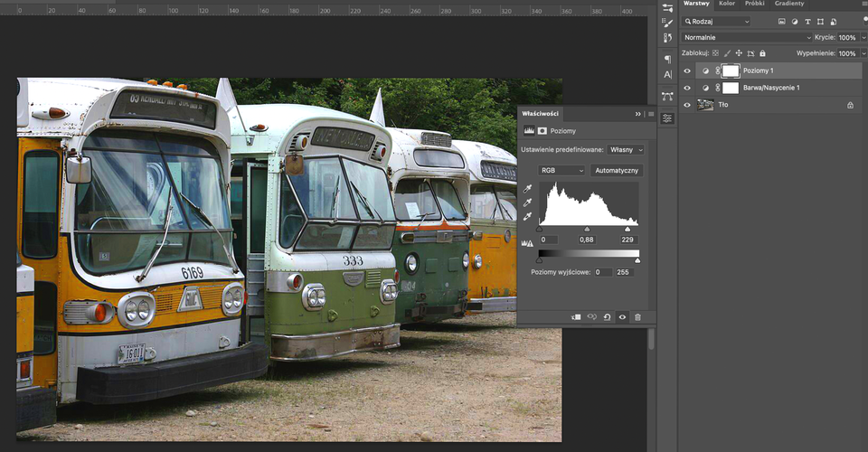
Task: Click the lock icon on Tło layer
Action: 850,105
